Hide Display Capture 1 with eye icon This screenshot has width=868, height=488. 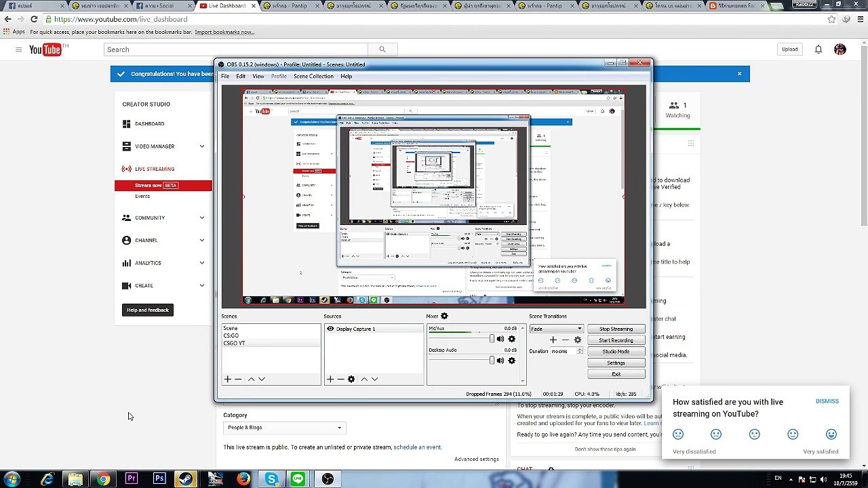point(330,329)
